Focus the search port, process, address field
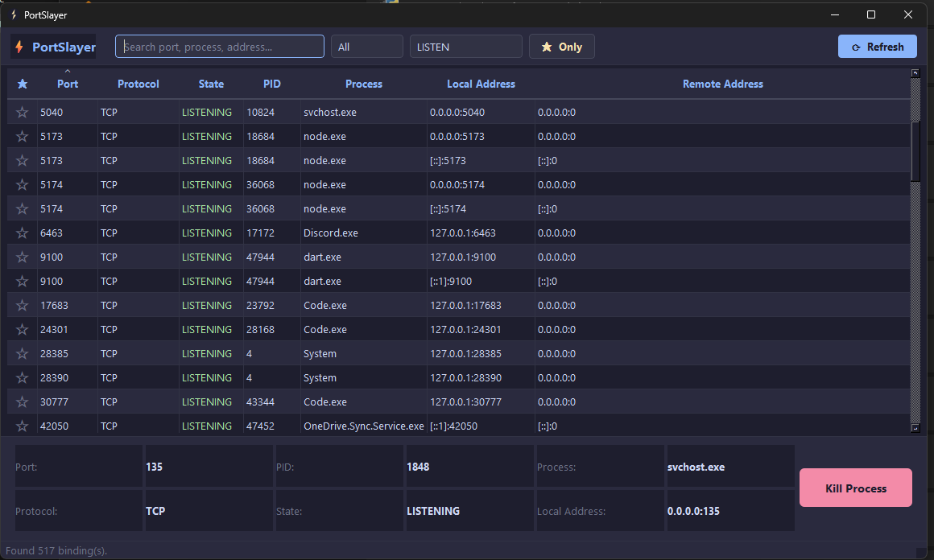This screenshot has width=934, height=560. pyautogui.click(x=219, y=47)
